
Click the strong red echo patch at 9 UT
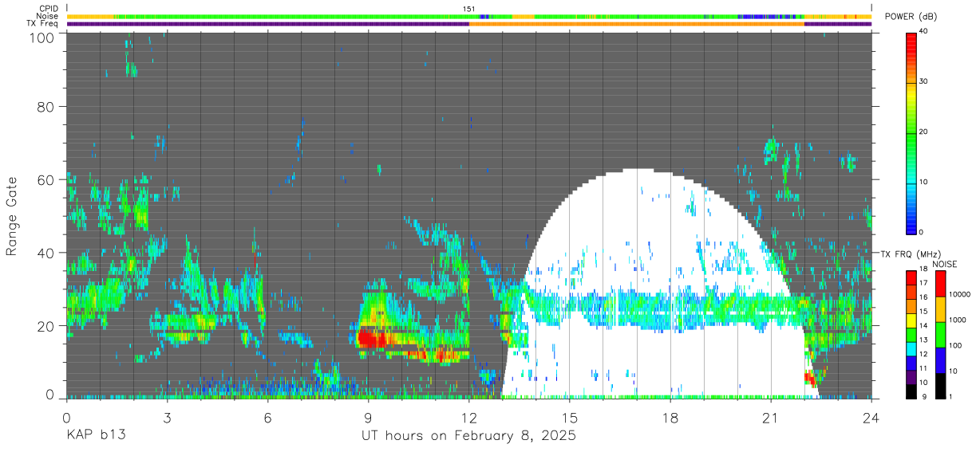(371, 338)
